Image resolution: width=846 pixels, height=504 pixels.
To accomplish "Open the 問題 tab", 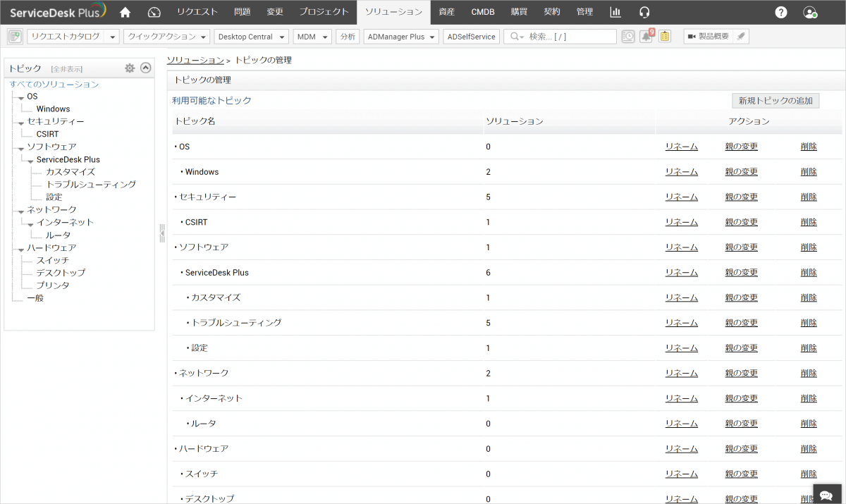I will coord(242,12).
